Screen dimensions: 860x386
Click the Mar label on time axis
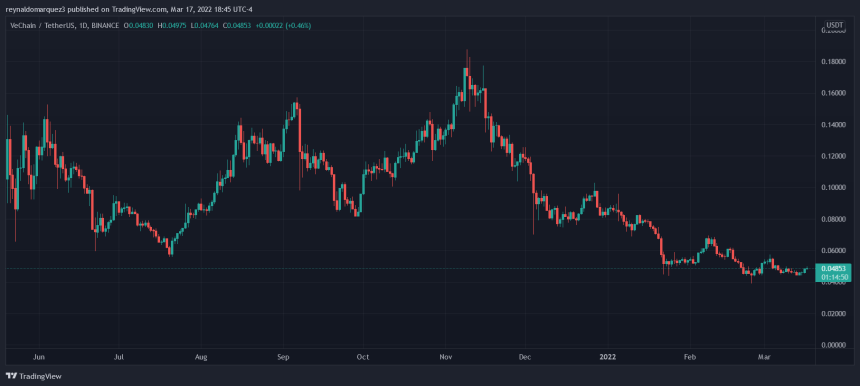click(x=764, y=357)
